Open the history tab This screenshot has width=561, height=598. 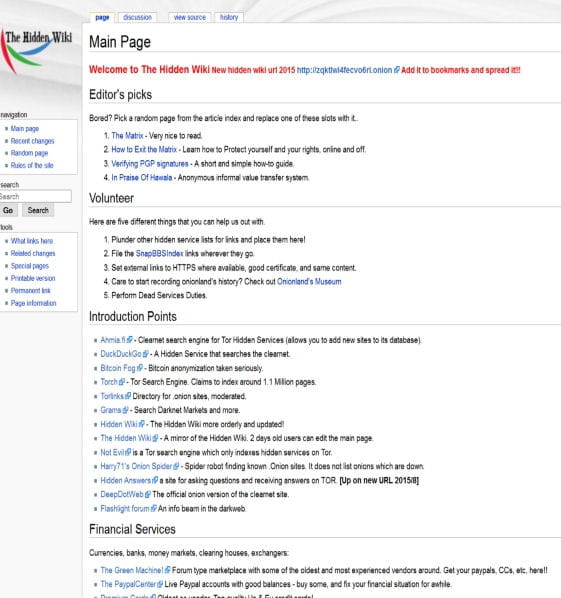click(229, 18)
